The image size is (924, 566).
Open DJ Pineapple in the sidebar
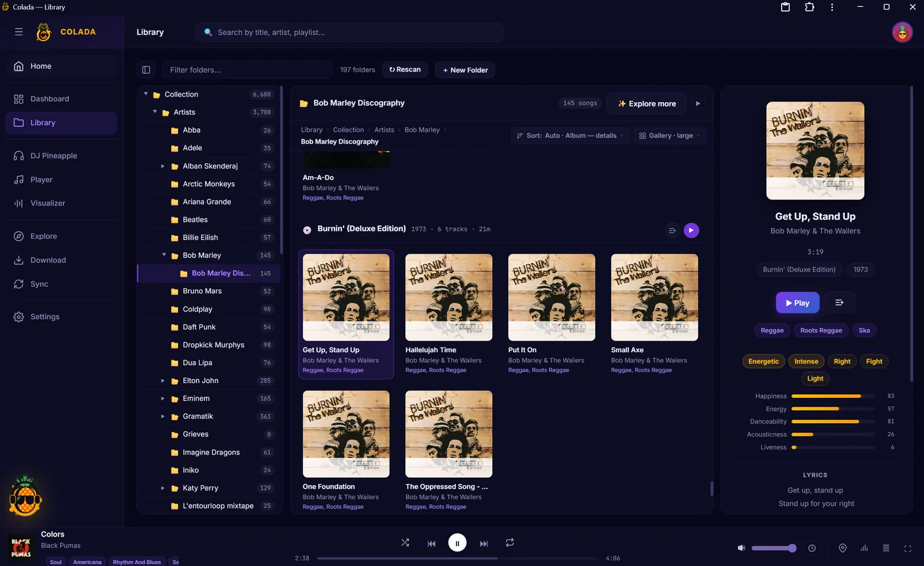(x=61, y=156)
